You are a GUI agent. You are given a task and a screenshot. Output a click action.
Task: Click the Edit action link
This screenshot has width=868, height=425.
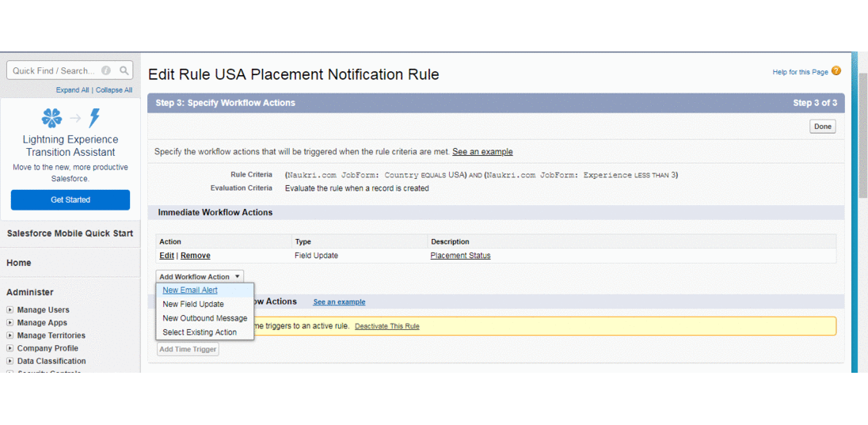point(166,256)
